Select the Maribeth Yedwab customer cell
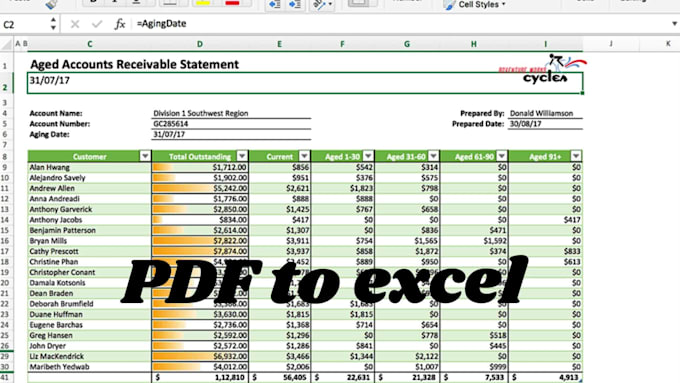 coord(90,367)
